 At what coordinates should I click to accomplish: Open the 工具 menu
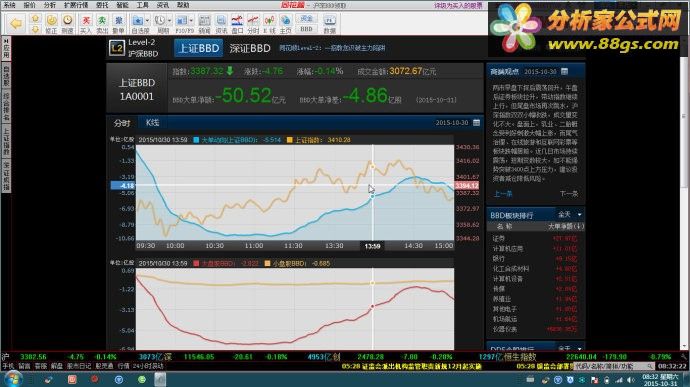(142, 5)
